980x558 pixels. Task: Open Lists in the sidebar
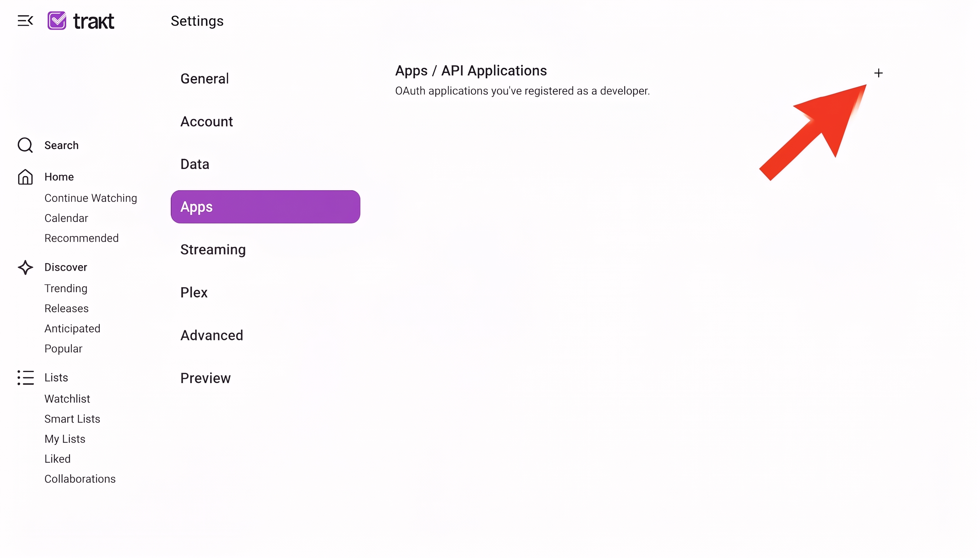pos(56,377)
